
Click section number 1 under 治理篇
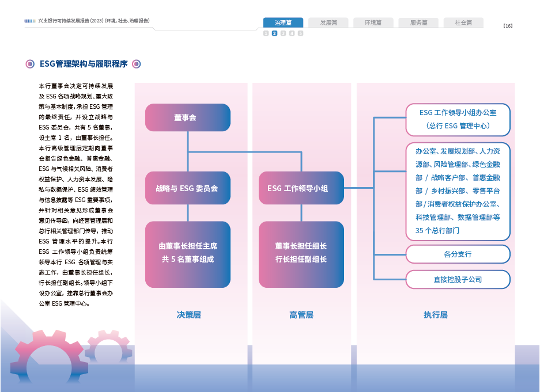point(266,33)
